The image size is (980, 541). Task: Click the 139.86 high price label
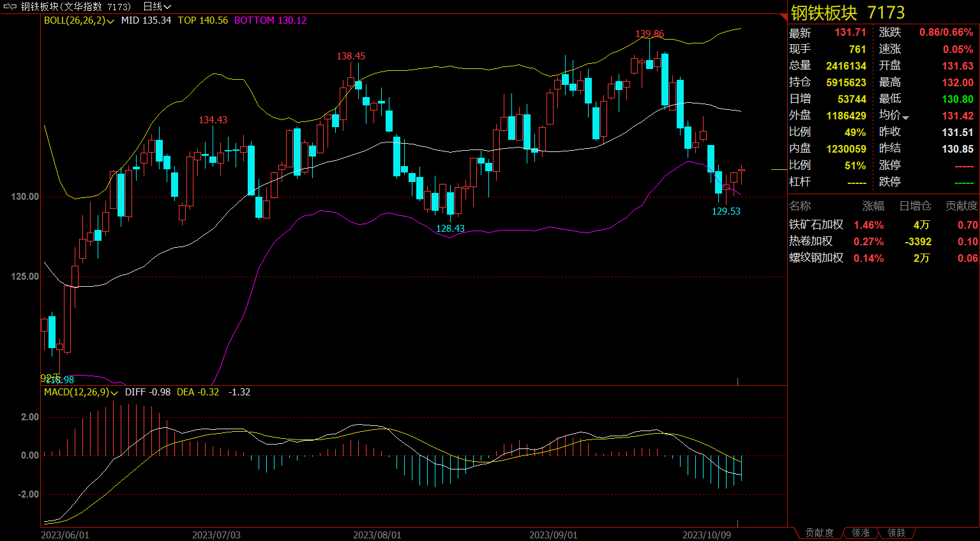pos(650,34)
